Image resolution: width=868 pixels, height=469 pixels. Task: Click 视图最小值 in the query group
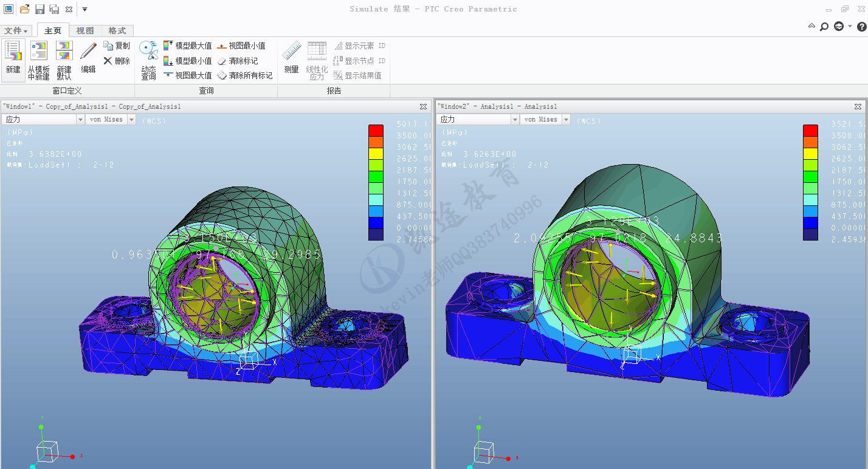[241, 46]
